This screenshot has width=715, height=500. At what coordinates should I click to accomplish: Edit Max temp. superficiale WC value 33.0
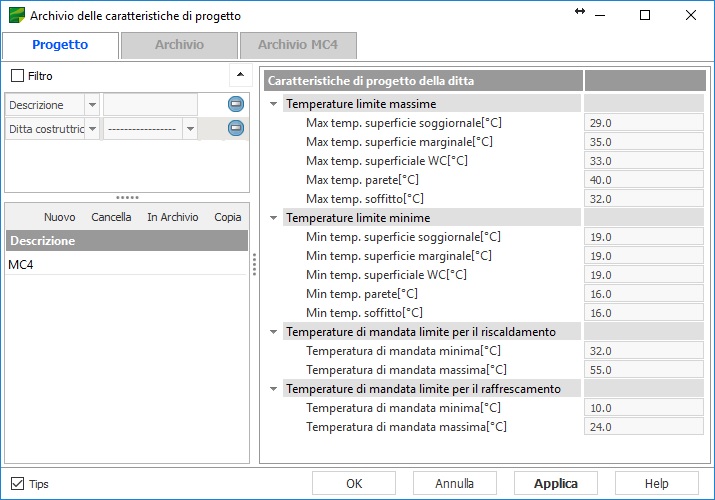tap(643, 161)
